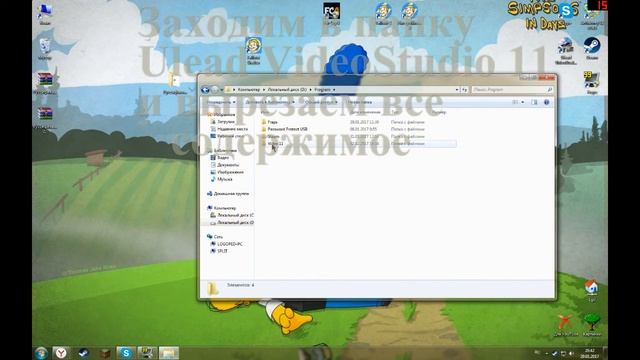Open the recent locations dropdown beside Forward
The height and width of the screenshot is (360, 640).
[222, 90]
